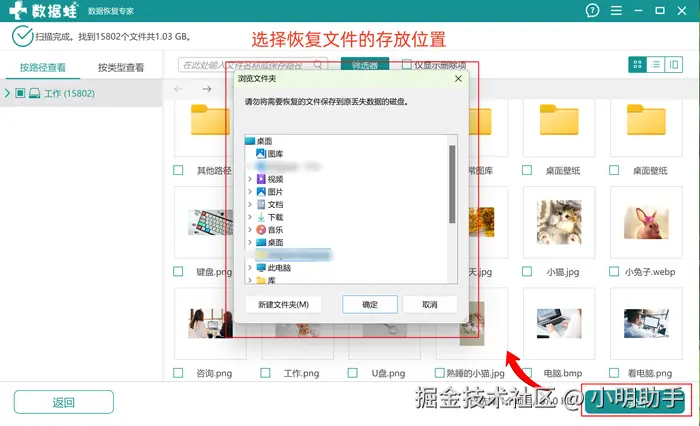The width and height of the screenshot is (700, 426).
Task: Expand the 工作 (15802) drive node
Action: click(x=7, y=93)
